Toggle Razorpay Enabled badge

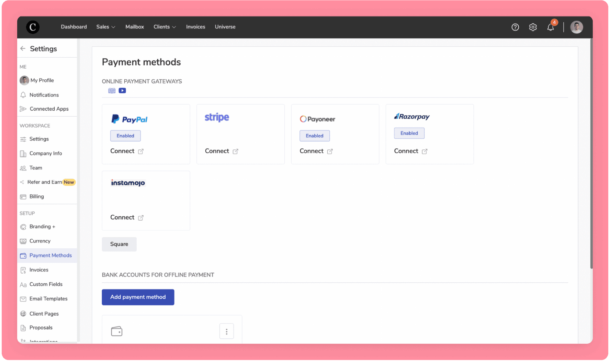coord(409,133)
